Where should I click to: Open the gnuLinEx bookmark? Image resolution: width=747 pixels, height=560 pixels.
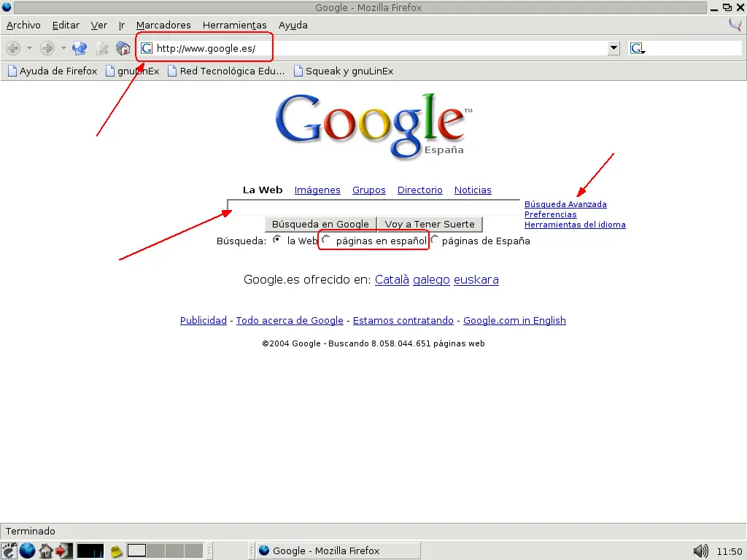pyautogui.click(x=133, y=71)
